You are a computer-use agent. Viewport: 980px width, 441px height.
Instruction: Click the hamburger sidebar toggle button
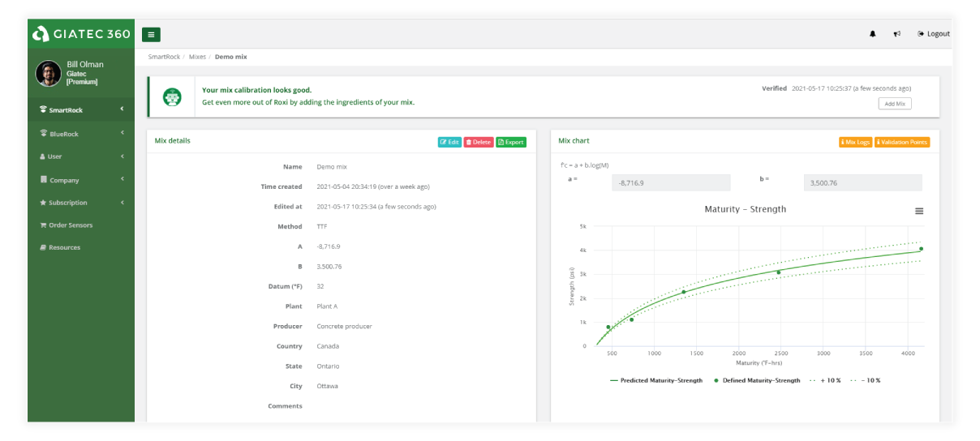(x=151, y=34)
